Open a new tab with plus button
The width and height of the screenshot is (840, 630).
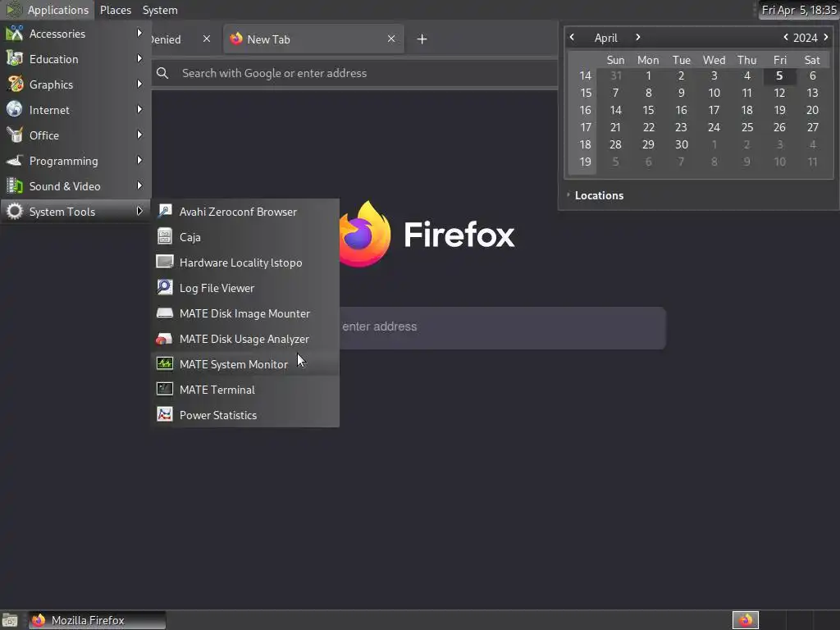422,39
